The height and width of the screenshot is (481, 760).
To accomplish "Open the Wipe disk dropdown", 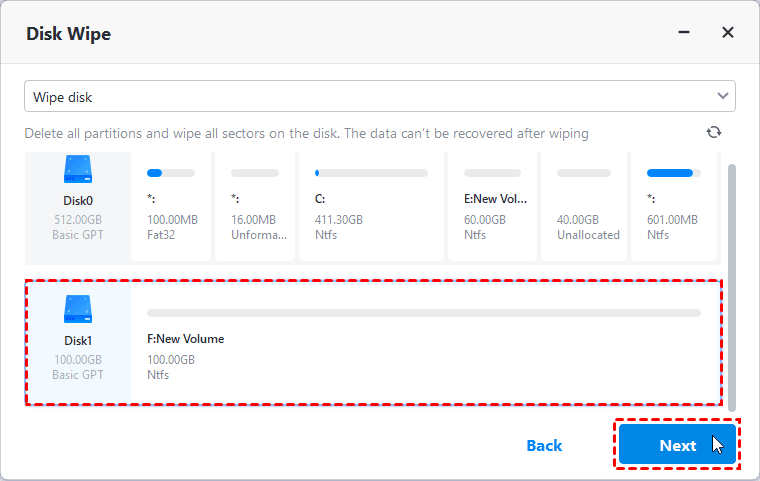I will pyautogui.click(x=380, y=96).
